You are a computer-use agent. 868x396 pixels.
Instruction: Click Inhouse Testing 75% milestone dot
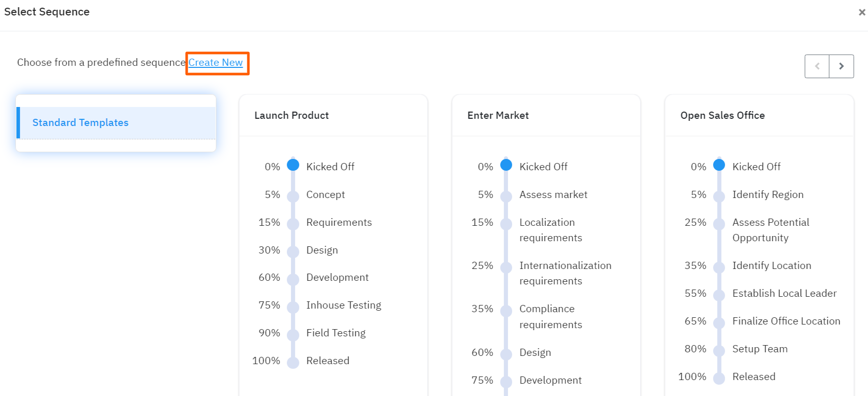pos(293,308)
